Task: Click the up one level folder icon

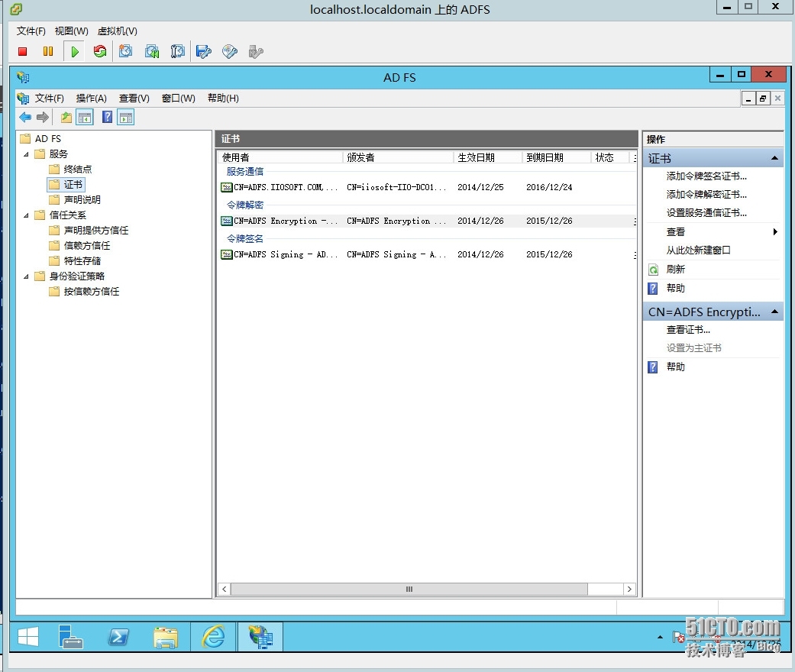Action: point(66,117)
